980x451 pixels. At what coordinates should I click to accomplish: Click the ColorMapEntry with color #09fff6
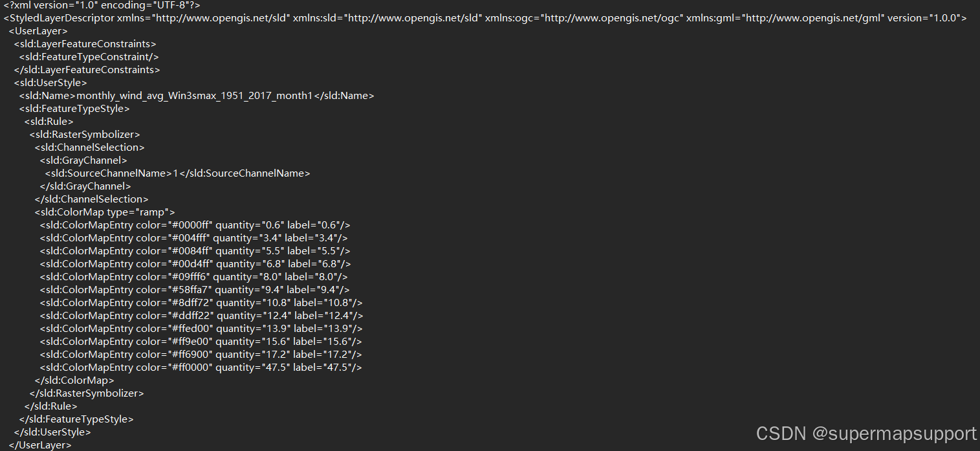tap(193, 277)
